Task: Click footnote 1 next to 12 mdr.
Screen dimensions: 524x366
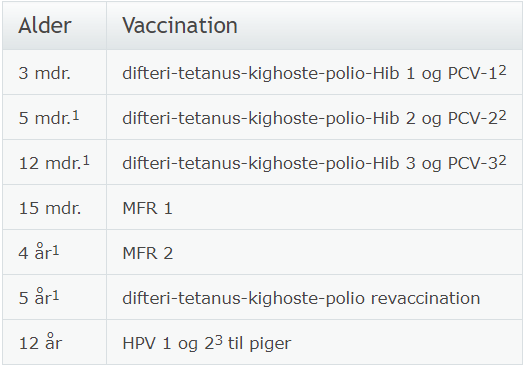Action: pyautogui.click(x=86, y=161)
